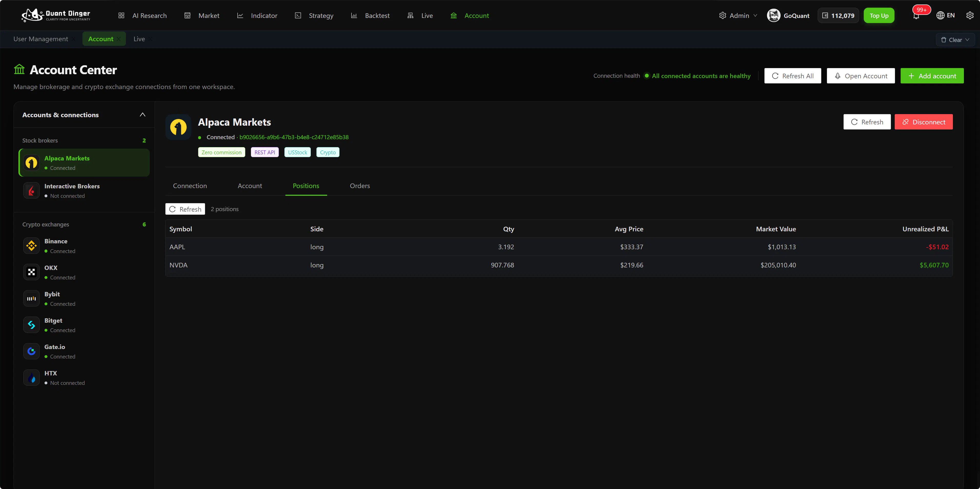Close the Account workspace tab
980x489 pixels.
tap(119, 39)
